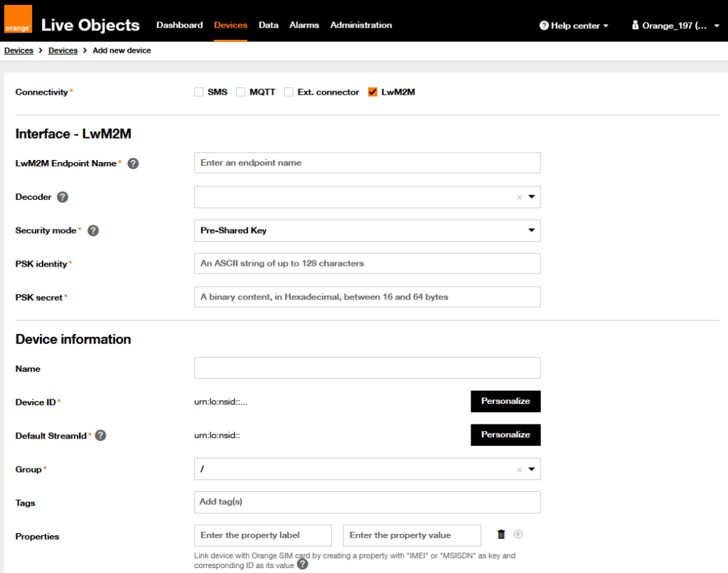
Task: Tick the MQTT connectivity checkbox
Action: (x=241, y=92)
